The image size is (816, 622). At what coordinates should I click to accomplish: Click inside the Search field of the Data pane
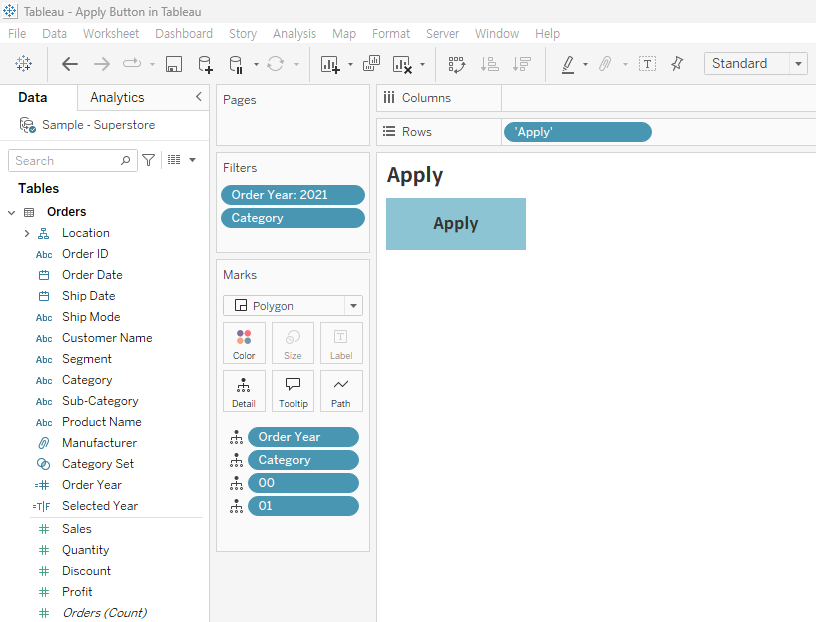pos(65,160)
